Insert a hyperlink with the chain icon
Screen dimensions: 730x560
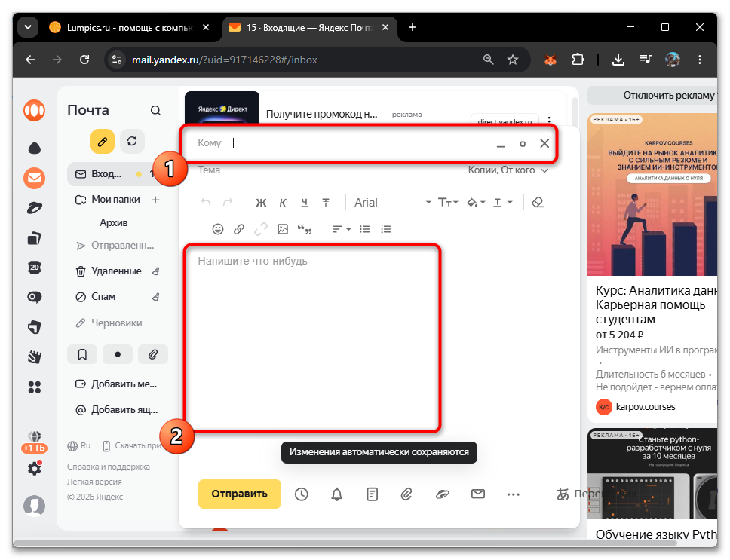[239, 229]
